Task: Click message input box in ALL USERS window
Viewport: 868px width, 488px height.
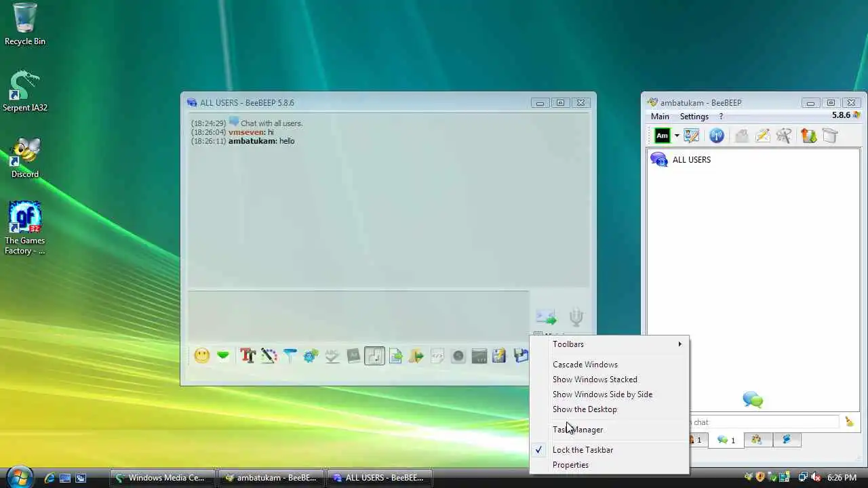Action: tap(358, 315)
